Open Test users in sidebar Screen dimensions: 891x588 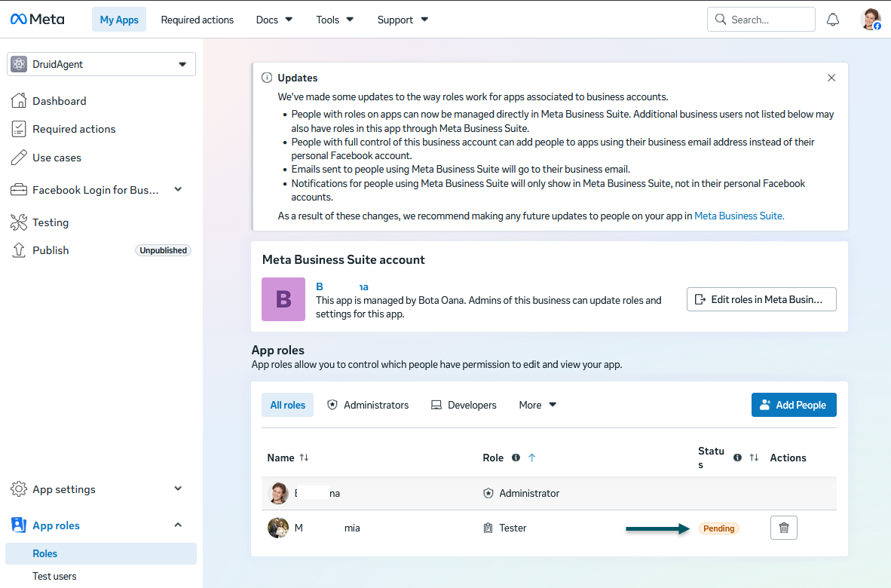pyautogui.click(x=54, y=576)
